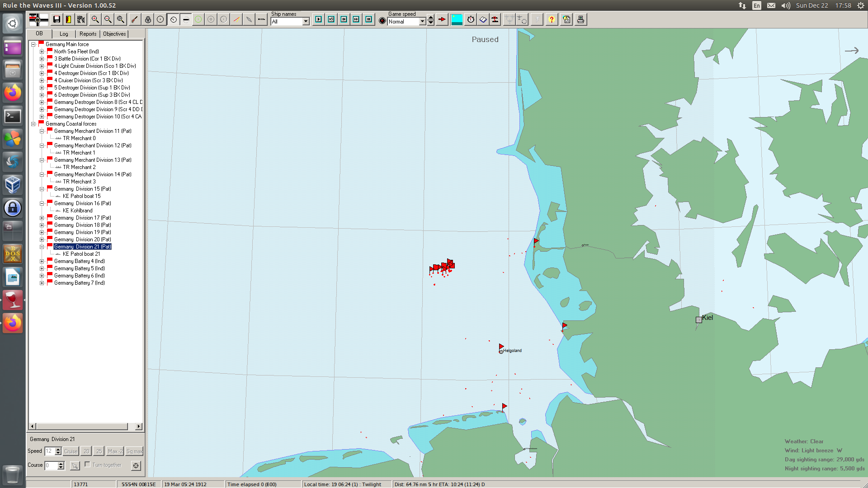The height and width of the screenshot is (488, 868).
Task: Collapse Germany Merchant Division 11 (Pat)
Action: [x=42, y=131]
